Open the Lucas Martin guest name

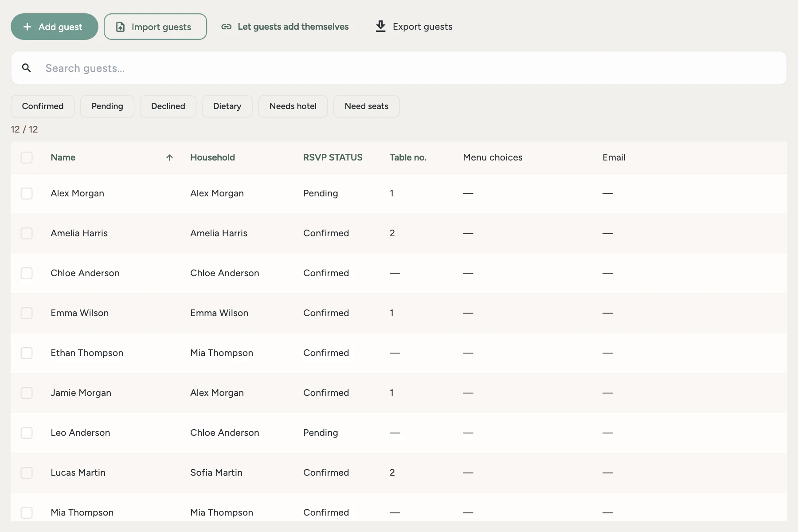78,473
